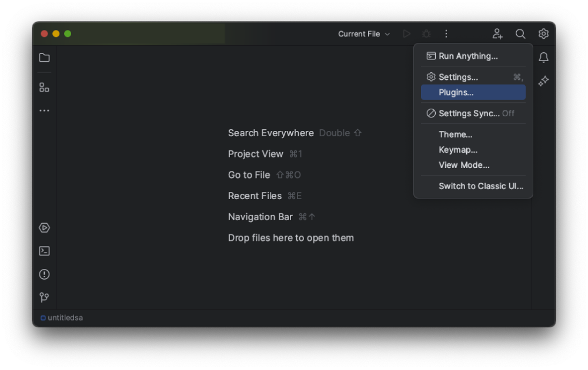Open the Project tool window folder icon
The width and height of the screenshot is (588, 370).
[x=44, y=58]
